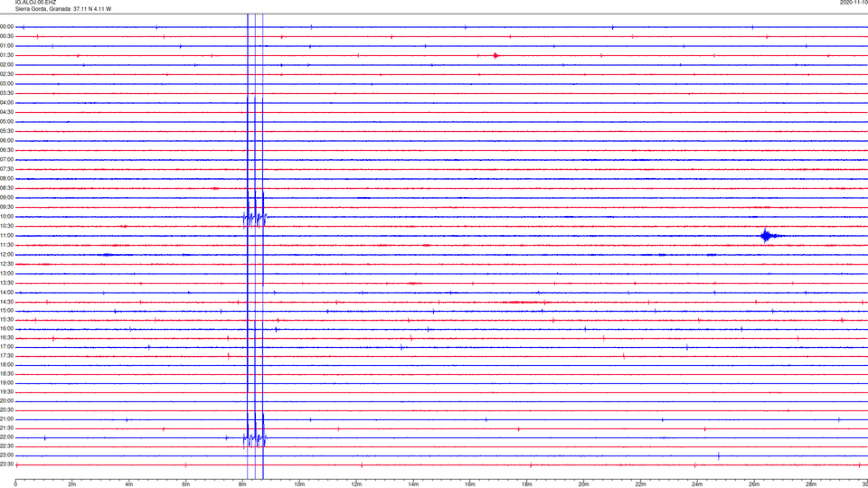The image size is (868, 488).
Task: Select the 01:30 trace time label
Action: [6, 55]
